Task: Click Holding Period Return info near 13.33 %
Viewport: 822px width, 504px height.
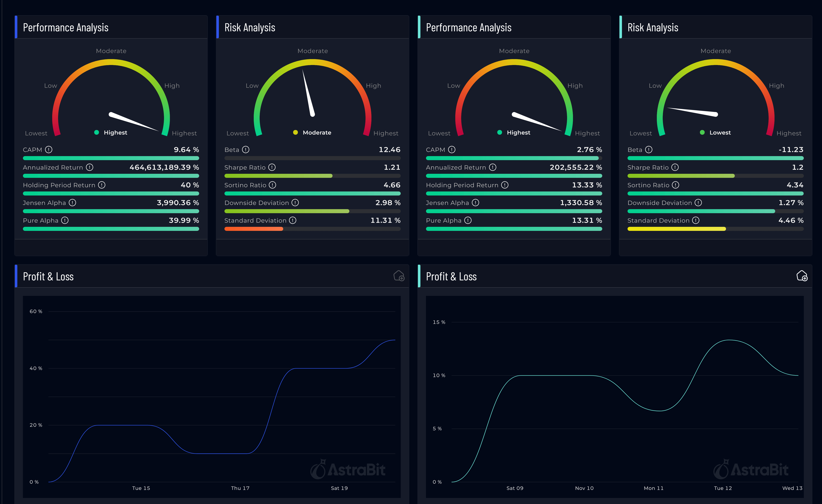Action: click(x=505, y=185)
